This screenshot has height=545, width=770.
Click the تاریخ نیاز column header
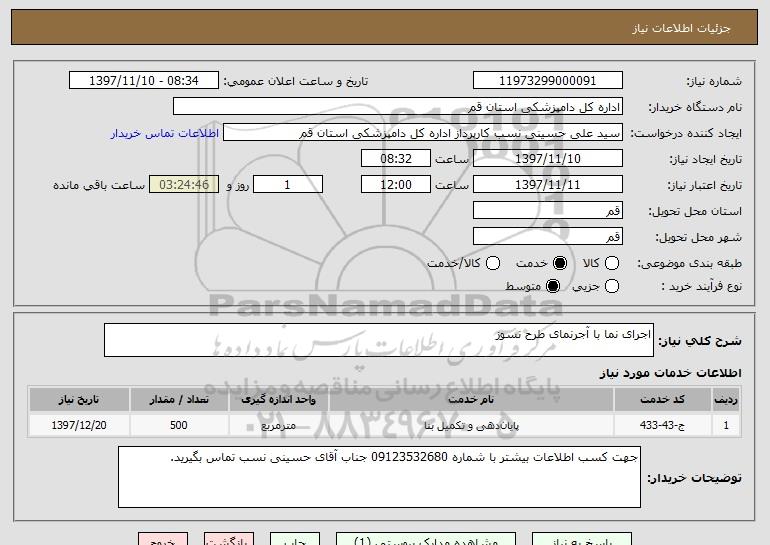pos(79,400)
